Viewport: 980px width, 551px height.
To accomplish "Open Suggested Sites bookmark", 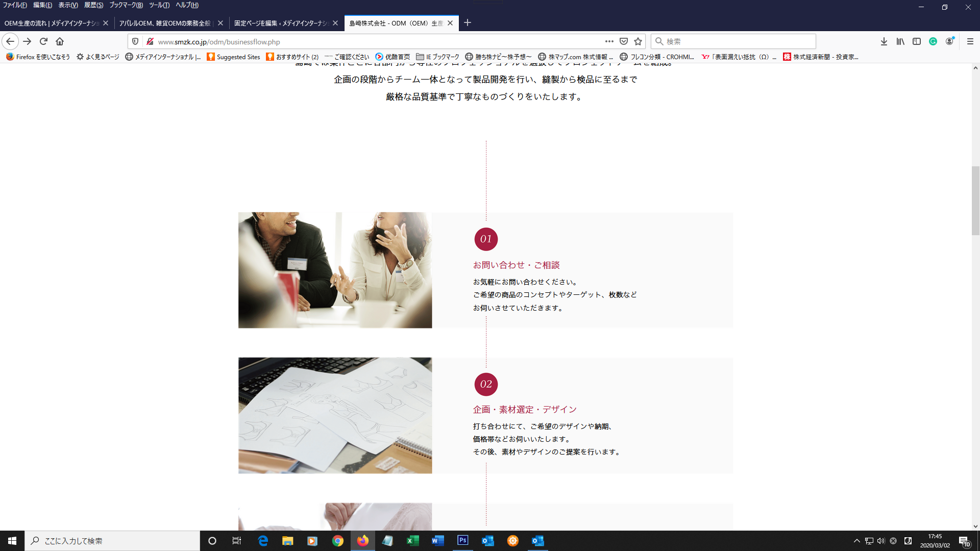I will [234, 57].
